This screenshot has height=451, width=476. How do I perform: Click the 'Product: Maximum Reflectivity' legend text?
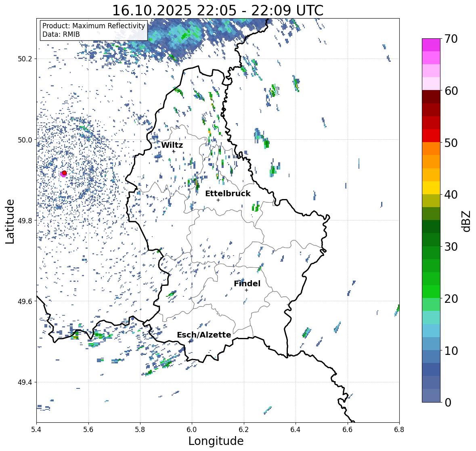(x=94, y=26)
